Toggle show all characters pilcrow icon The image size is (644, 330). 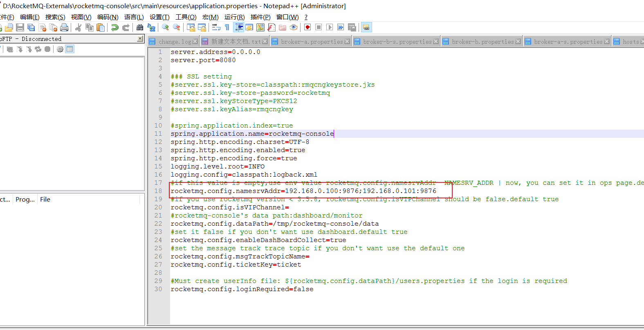[227, 27]
